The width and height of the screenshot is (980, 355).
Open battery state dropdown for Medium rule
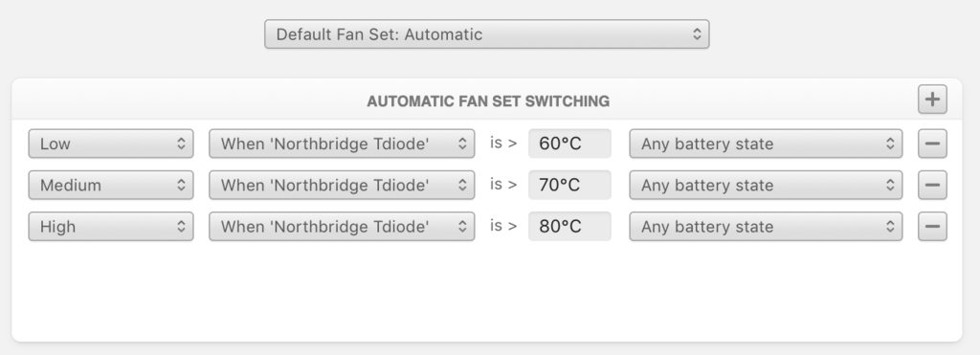[766, 185]
